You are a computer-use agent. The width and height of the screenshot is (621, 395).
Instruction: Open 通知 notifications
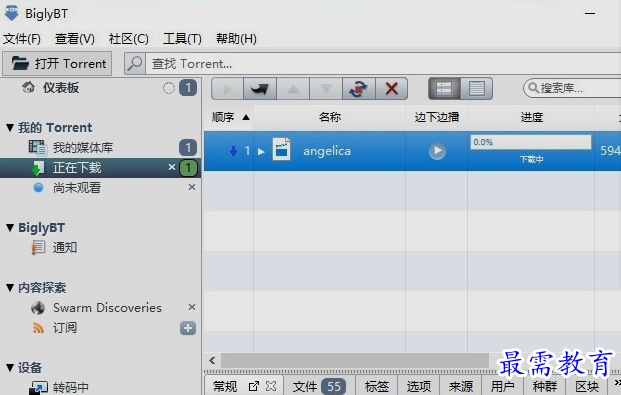[x=65, y=248]
